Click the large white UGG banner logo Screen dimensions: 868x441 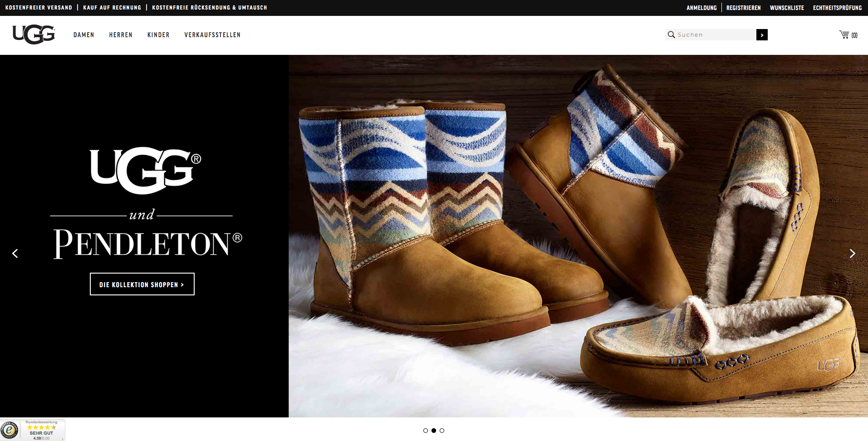click(x=146, y=170)
